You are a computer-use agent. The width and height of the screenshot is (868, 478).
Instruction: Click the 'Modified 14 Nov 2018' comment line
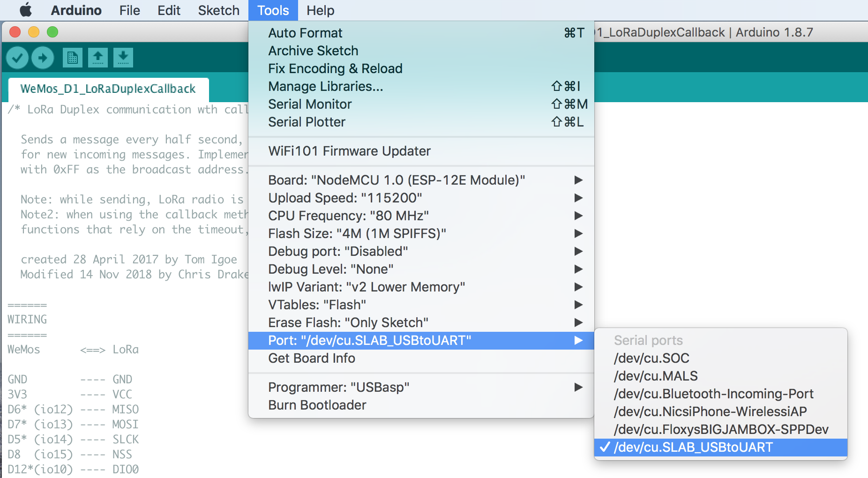(134, 274)
